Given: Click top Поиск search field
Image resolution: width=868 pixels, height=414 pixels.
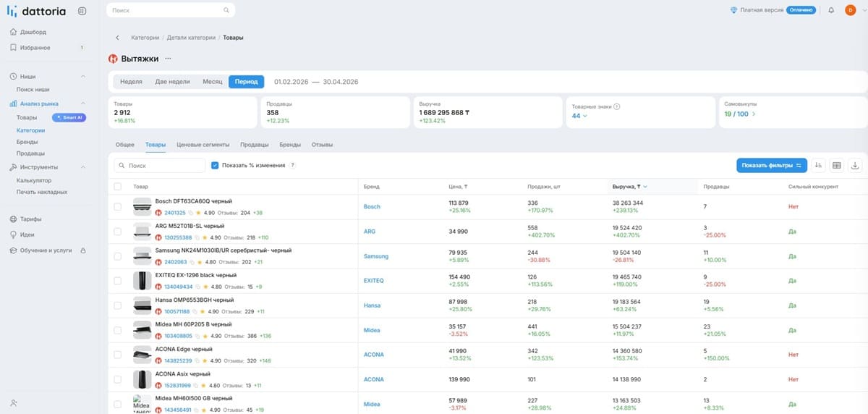Looking at the screenshot, I should [171, 10].
